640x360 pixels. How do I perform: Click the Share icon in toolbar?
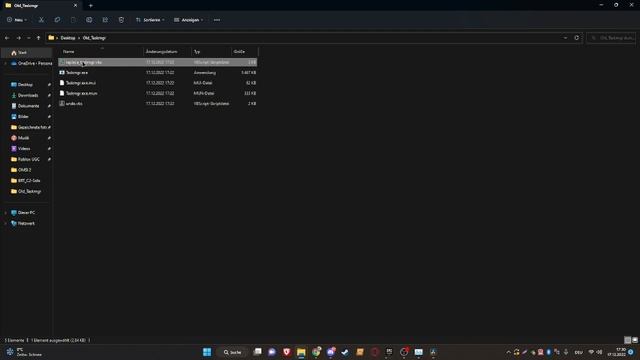coord(105,20)
